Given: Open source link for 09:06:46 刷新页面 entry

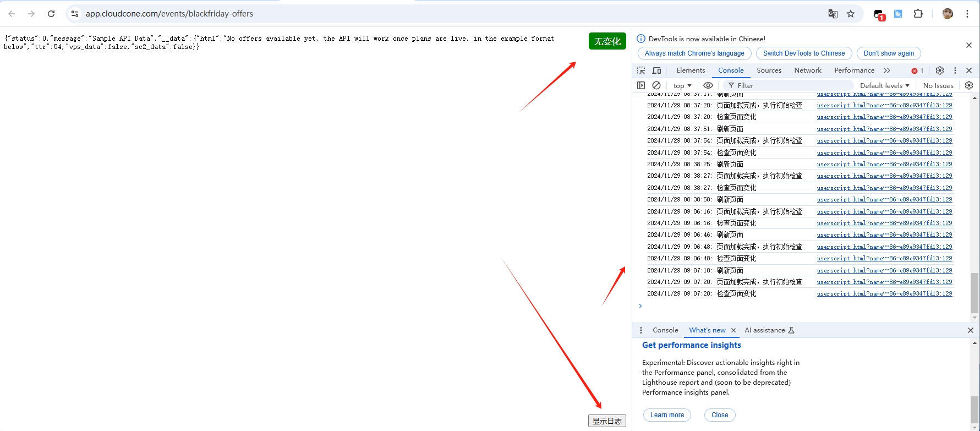Looking at the screenshot, I should pyautogui.click(x=884, y=235).
